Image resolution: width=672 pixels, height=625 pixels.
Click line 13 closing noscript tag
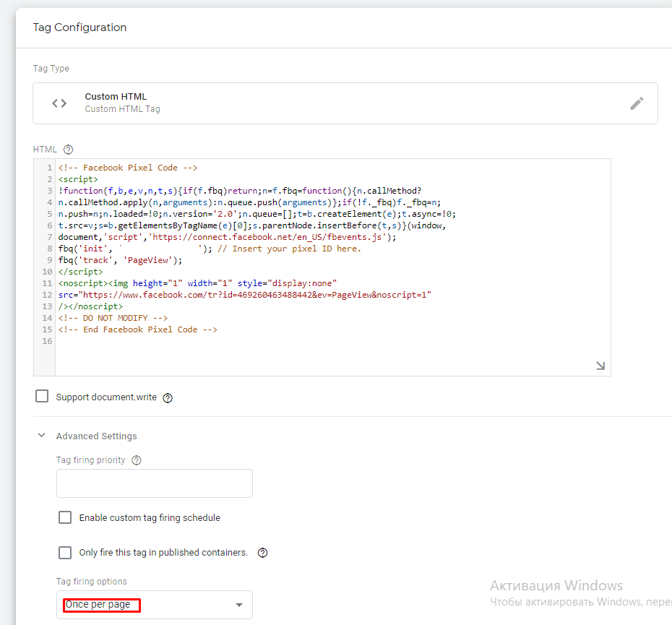click(90, 306)
